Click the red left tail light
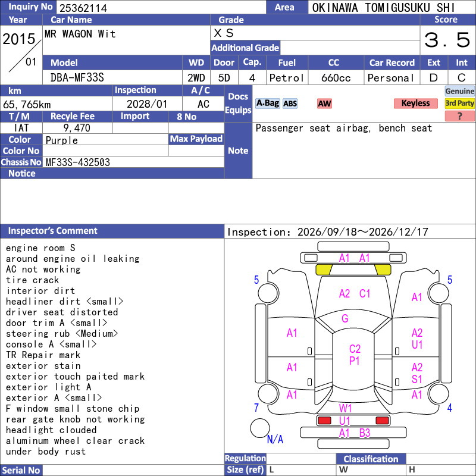 pyautogui.click(x=324, y=421)
